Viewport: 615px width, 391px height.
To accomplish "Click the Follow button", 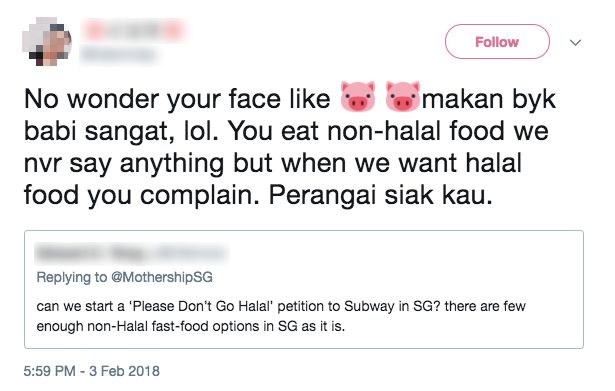I will [497, 42].
